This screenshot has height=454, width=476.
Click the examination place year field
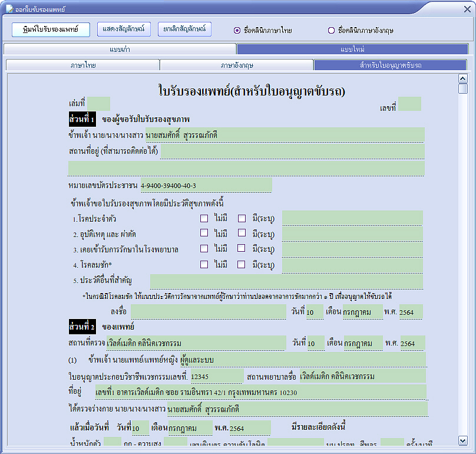click(x=412, y=343)
